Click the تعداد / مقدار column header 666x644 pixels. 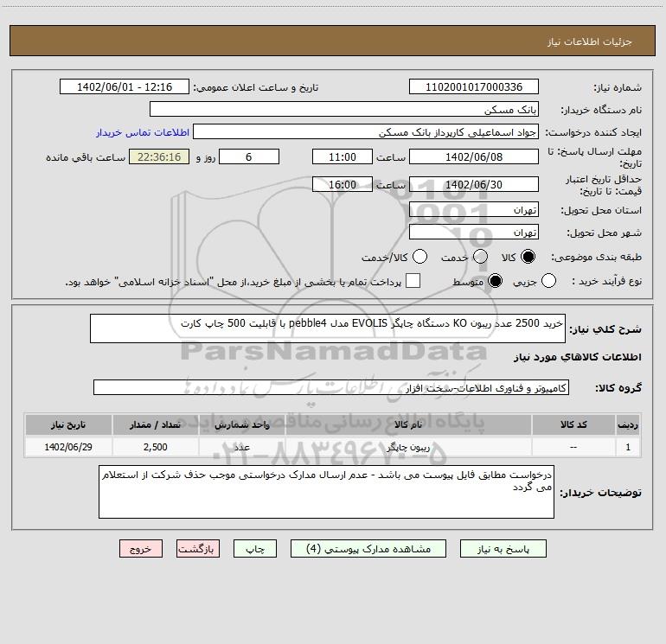click(156, 425)
